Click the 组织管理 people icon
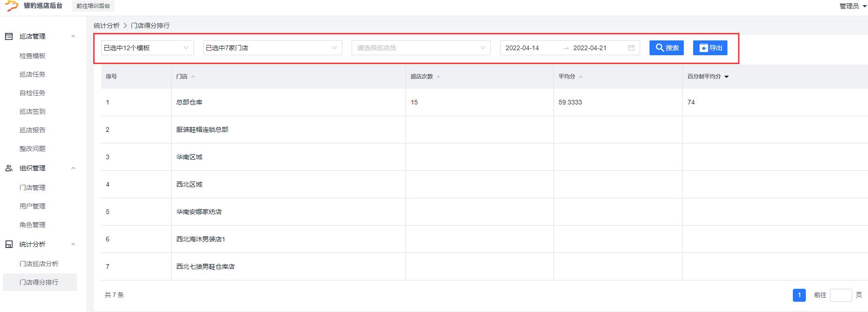This screenshot has width=868, height=312. tap(9, 168)
